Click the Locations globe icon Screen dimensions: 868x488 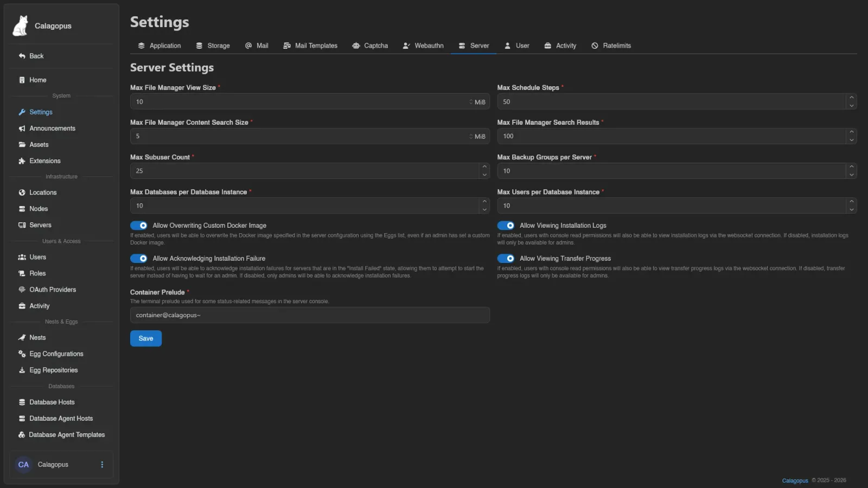[x=22, y=192]
